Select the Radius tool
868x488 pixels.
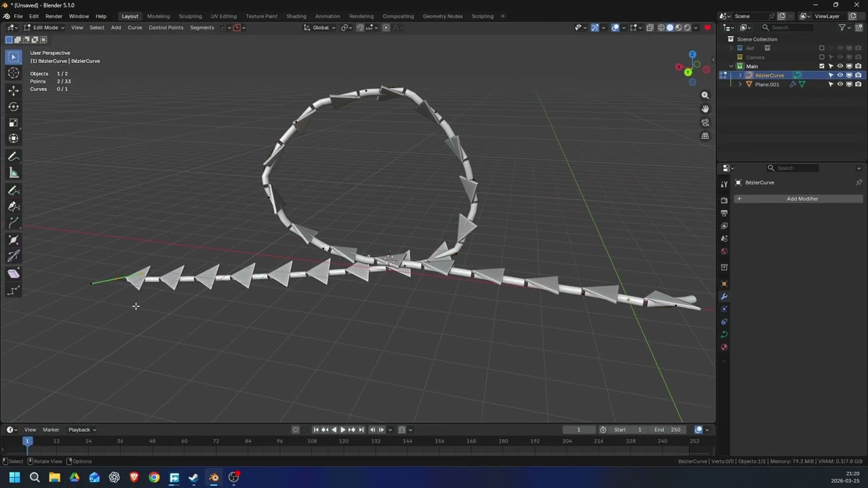pyautogui.click(x=14, y=240)
